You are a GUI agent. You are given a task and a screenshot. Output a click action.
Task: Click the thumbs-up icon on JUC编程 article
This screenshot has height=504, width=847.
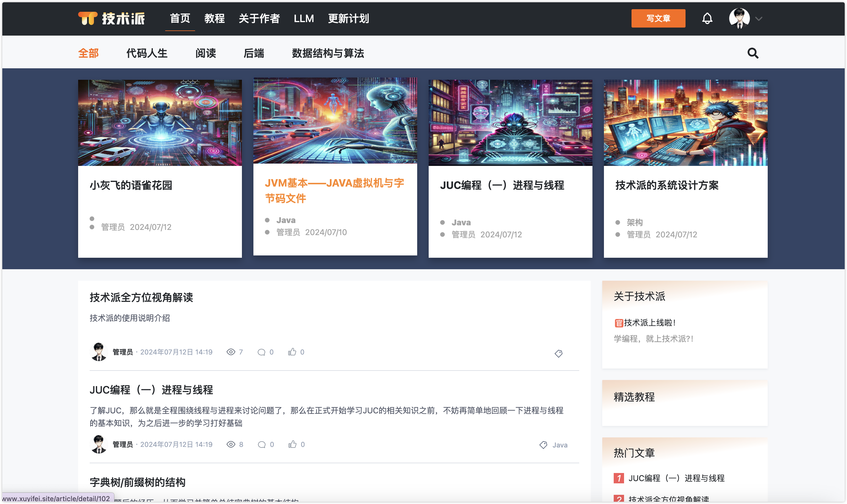pos(292,444)
